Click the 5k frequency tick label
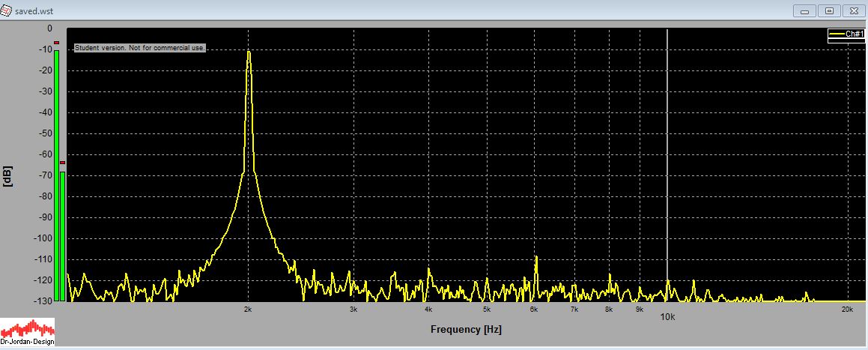This screenshot has height=350, width=868. coord(486,309)
